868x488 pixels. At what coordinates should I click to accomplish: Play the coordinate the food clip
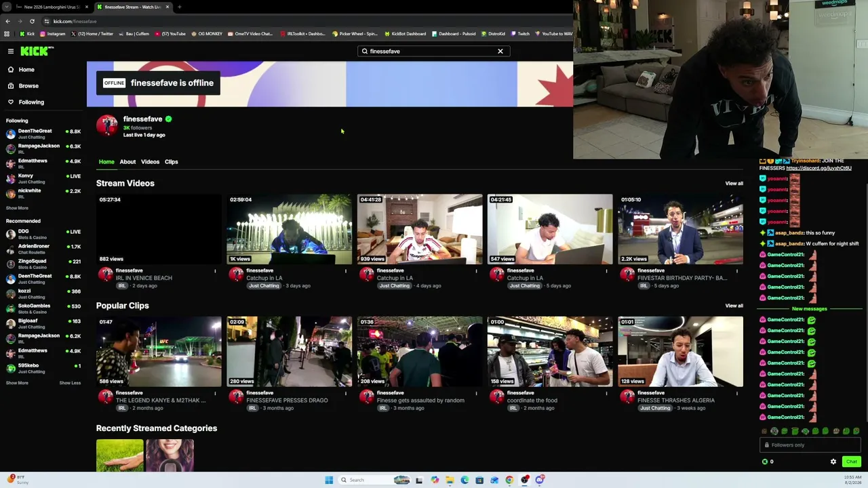550,352
